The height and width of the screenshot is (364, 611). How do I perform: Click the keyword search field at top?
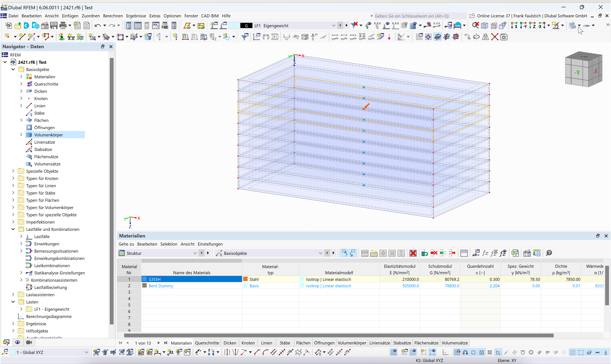[x=417, y=16]
